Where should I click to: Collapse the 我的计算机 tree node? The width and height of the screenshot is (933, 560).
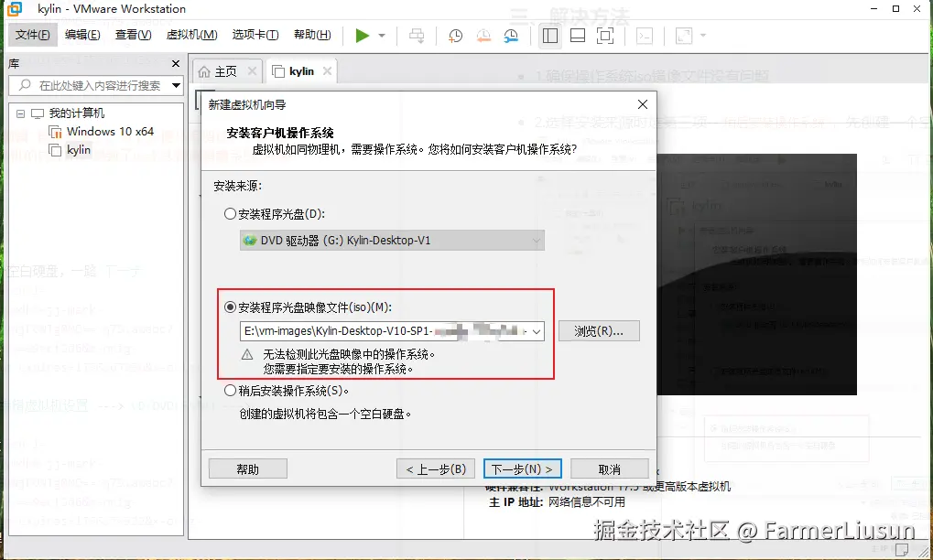[x=20, y=113]
